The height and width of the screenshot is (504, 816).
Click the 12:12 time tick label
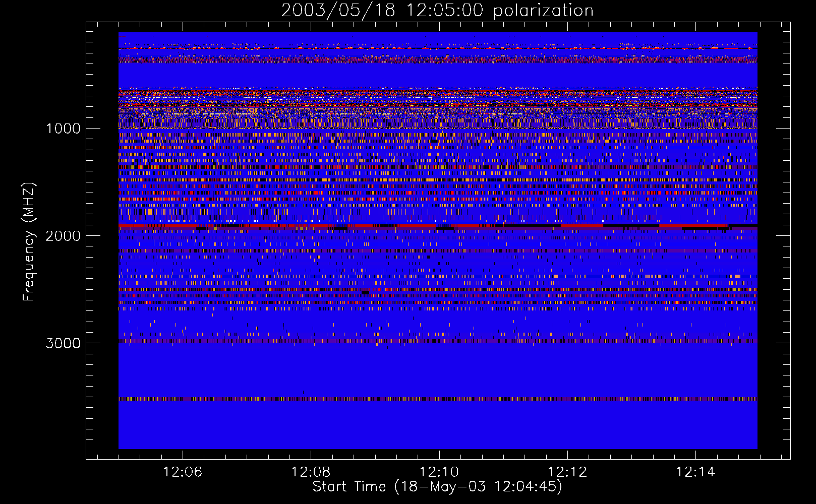[x=568, y=472]
